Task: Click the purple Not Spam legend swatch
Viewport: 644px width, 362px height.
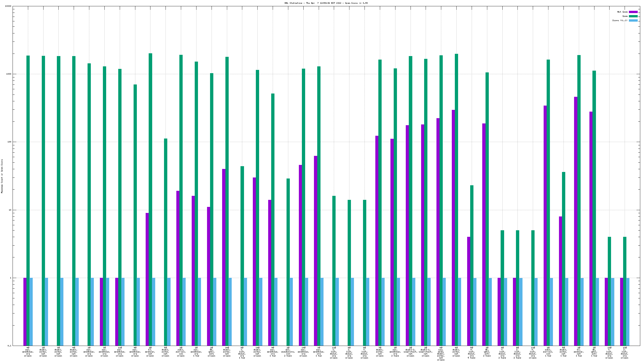Action: coord(633,12)
